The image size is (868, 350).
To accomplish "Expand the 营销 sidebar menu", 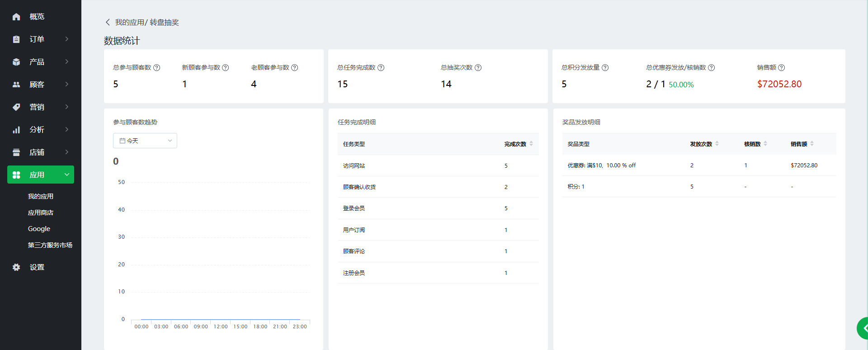I will 41,107.
